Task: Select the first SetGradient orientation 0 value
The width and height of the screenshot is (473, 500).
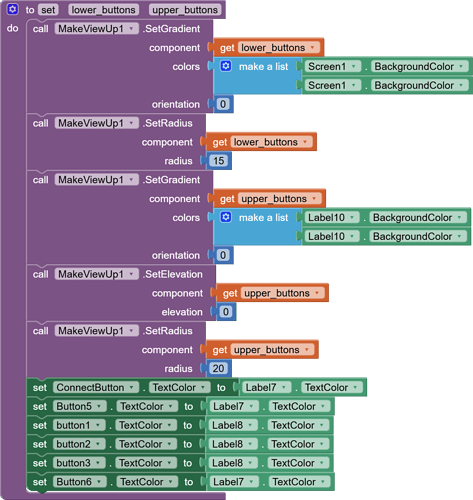Action: coord(223,104)
